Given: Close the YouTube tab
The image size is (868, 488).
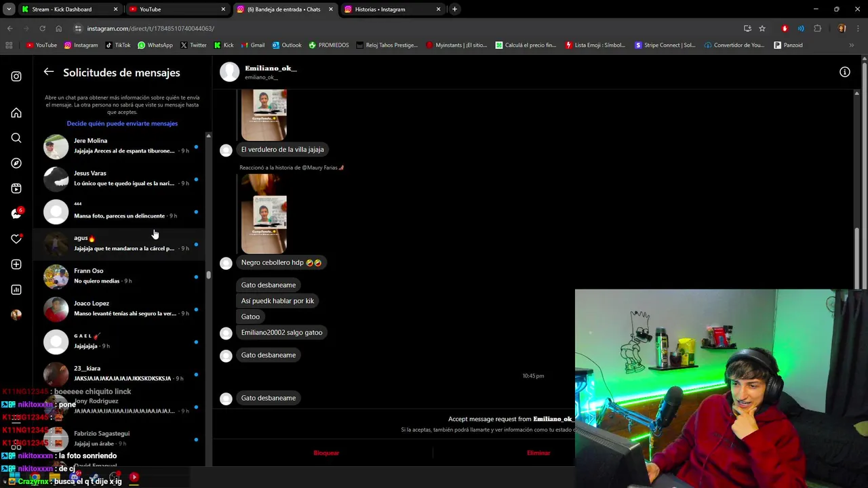Looking at the screenshot, I should point(223,9).
